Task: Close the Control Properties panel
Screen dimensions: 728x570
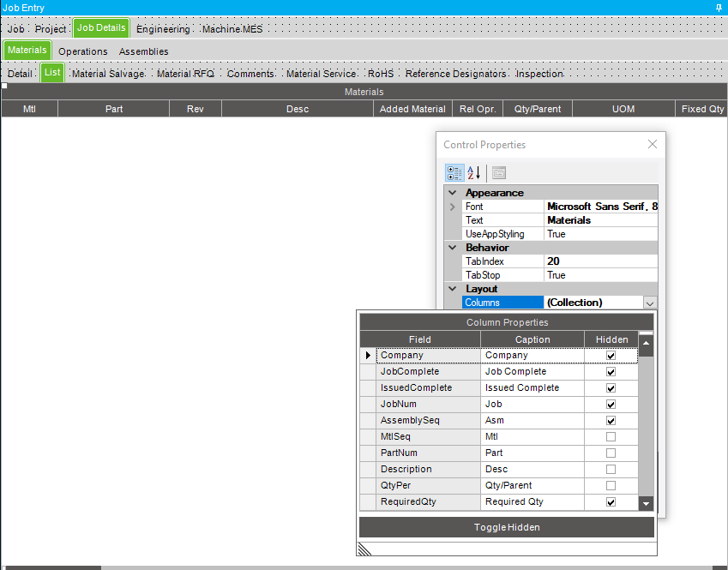Action: (653, 144)
